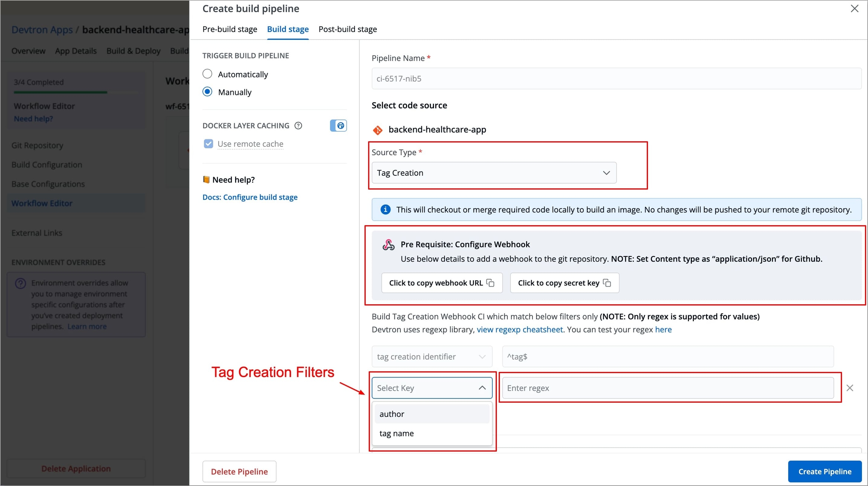Click copy icon for webhook URL
Screen dimensions: 868x486
pyautogui.click(x=491, y=283)
